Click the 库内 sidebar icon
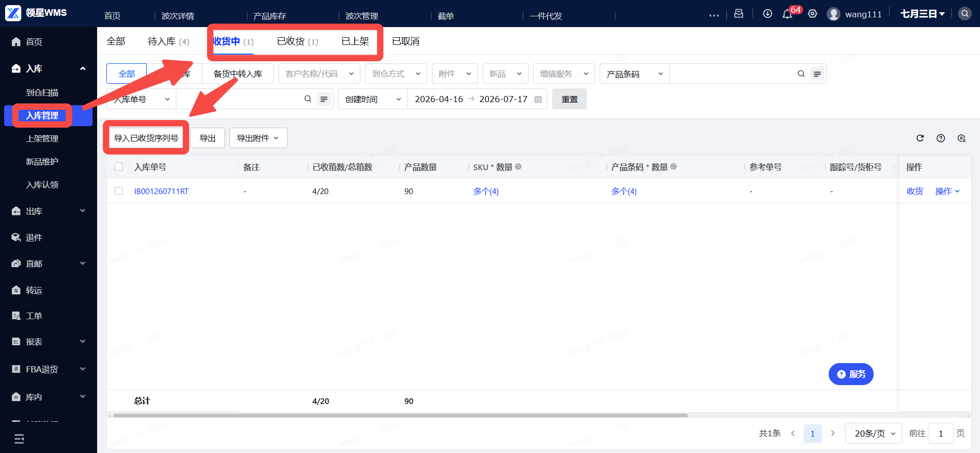Image resolution: width=980 pixels, height=453 pixels. 16,397
